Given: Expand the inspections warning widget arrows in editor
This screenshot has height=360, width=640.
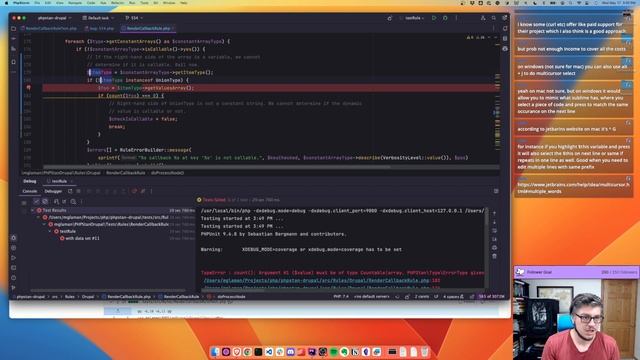Looking at the screenshot, I should 492,37.
